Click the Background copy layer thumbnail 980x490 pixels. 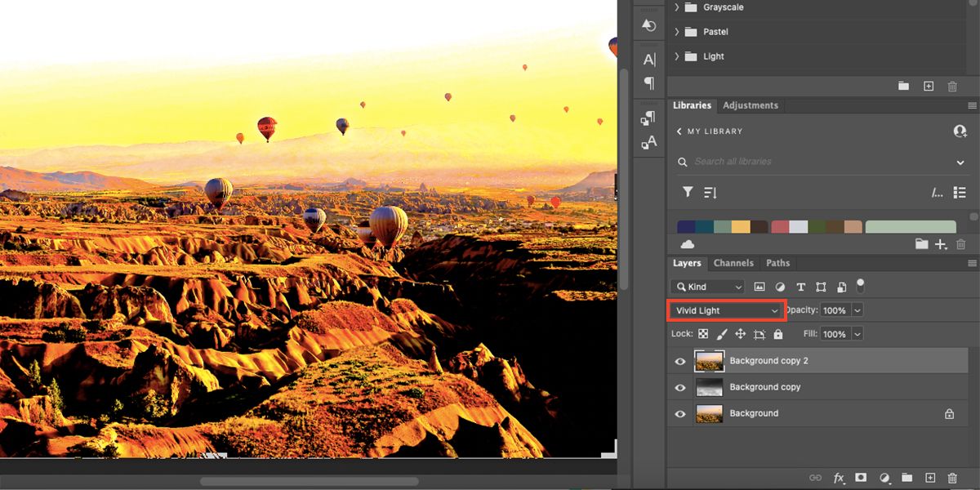point(709,387)
